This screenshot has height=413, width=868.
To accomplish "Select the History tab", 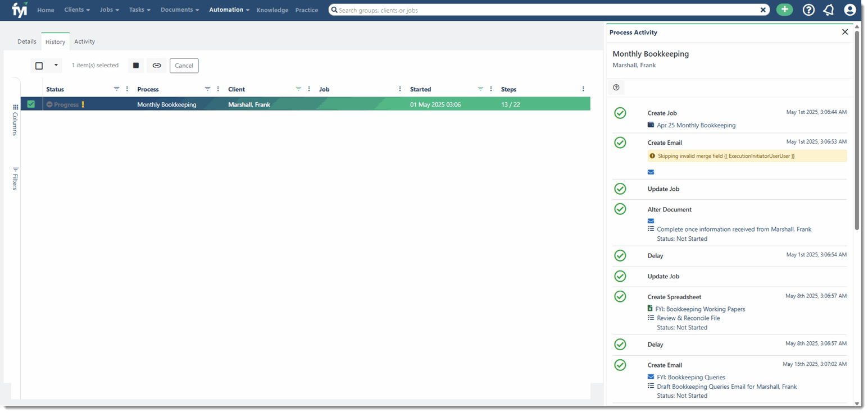I will [x=55, y=42].
